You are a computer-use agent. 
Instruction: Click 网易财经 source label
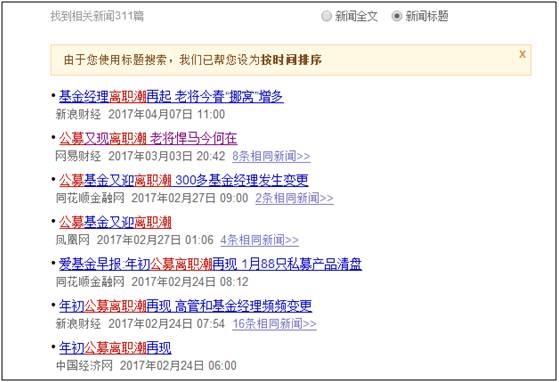[x=78, y=156]
